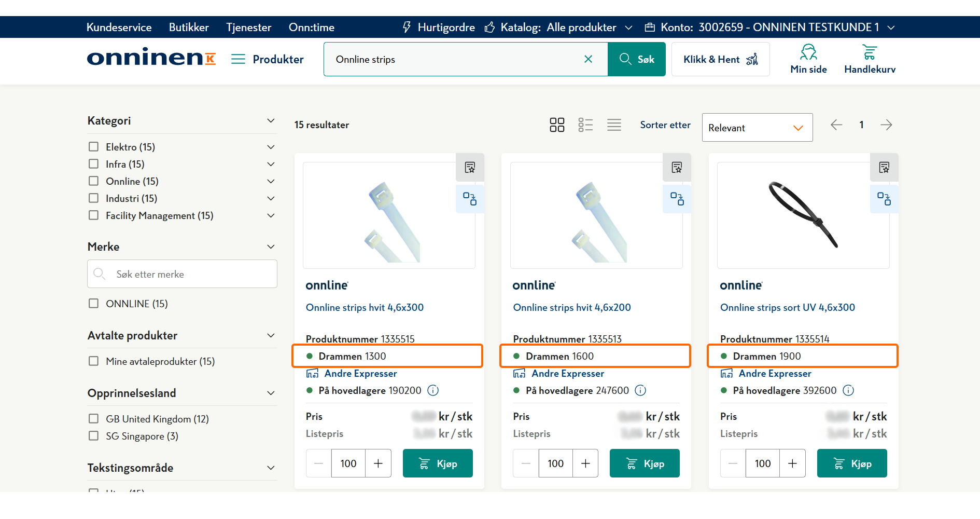
Task: Click Hurtigordre lightning icon
Action: pyautogui.click(x=407, y=27)
